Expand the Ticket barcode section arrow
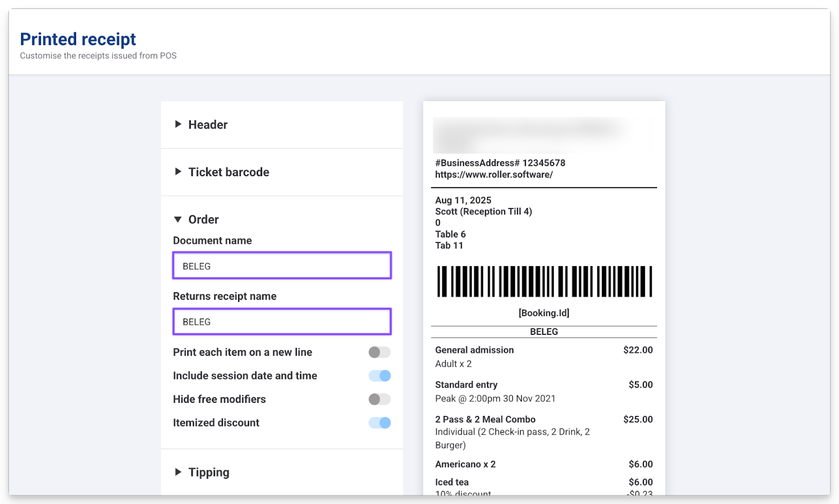Viewport: 839px width, 504px height. coord(178,172)
